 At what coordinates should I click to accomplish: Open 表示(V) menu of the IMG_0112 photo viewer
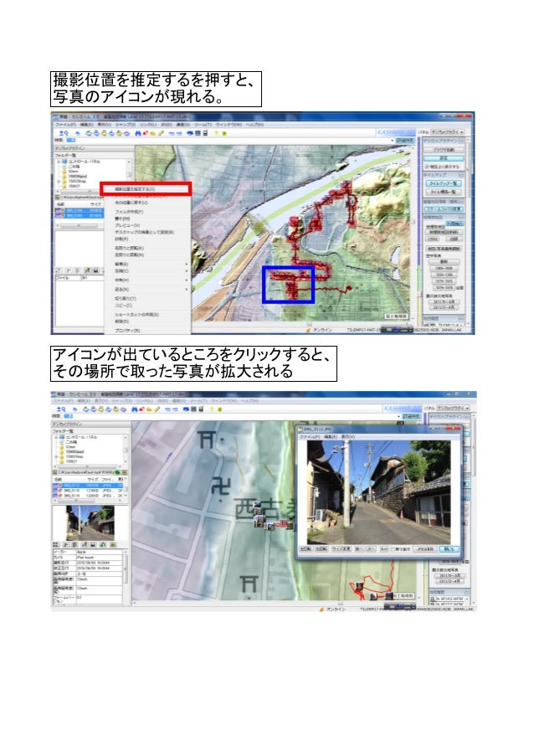point(348,437)
